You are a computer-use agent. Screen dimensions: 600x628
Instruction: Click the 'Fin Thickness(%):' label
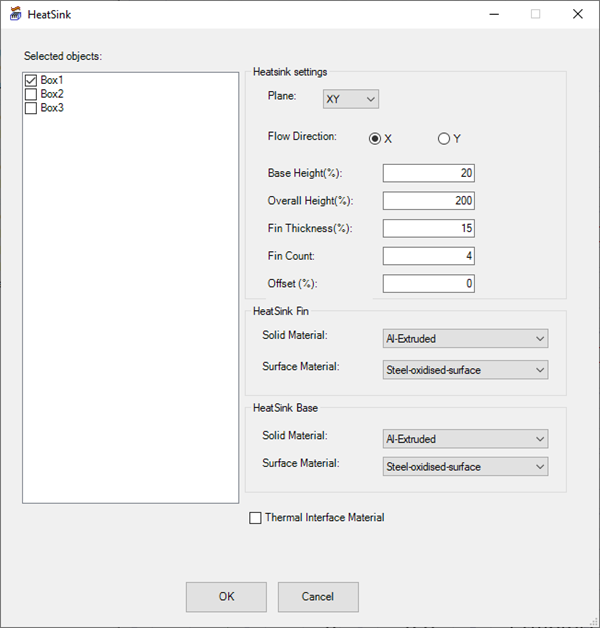coord(310,228)
